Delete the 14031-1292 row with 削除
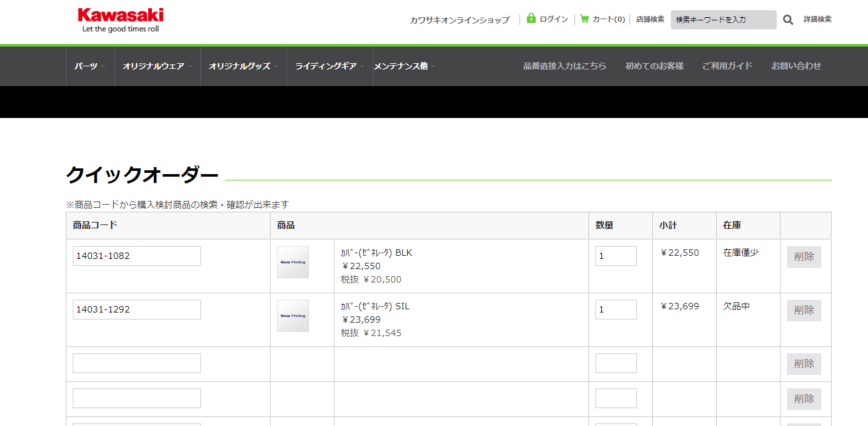868x426 pixels. point(804,310)
